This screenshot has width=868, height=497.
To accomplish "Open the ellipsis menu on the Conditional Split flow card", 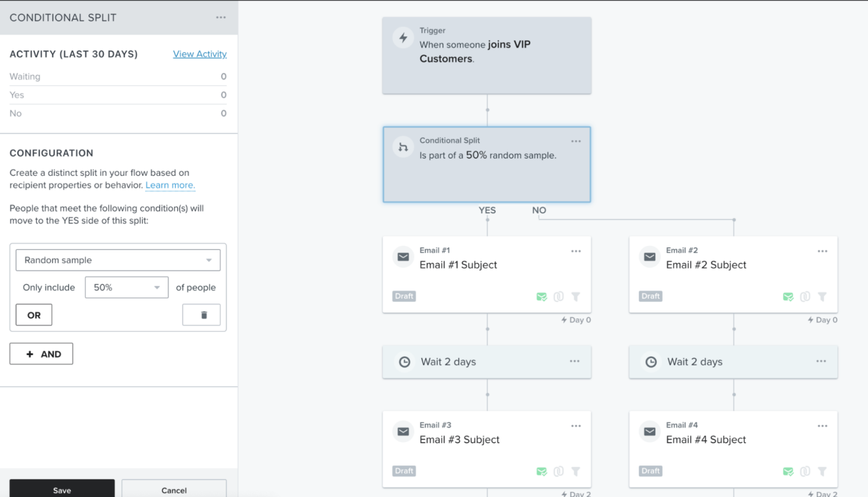I will tap(575, 141).
